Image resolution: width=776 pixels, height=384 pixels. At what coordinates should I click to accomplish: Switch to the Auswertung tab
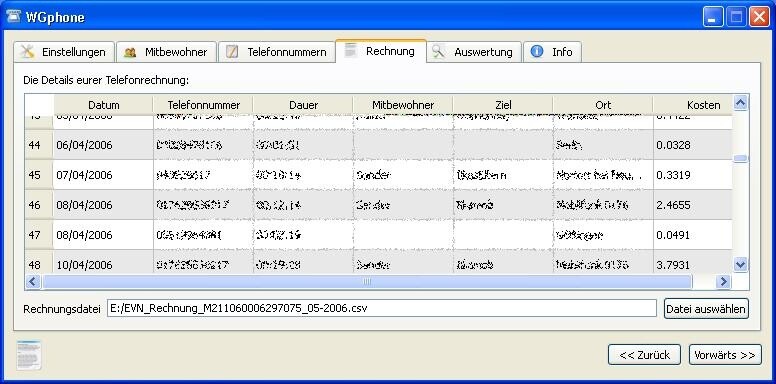coord(474,52)
